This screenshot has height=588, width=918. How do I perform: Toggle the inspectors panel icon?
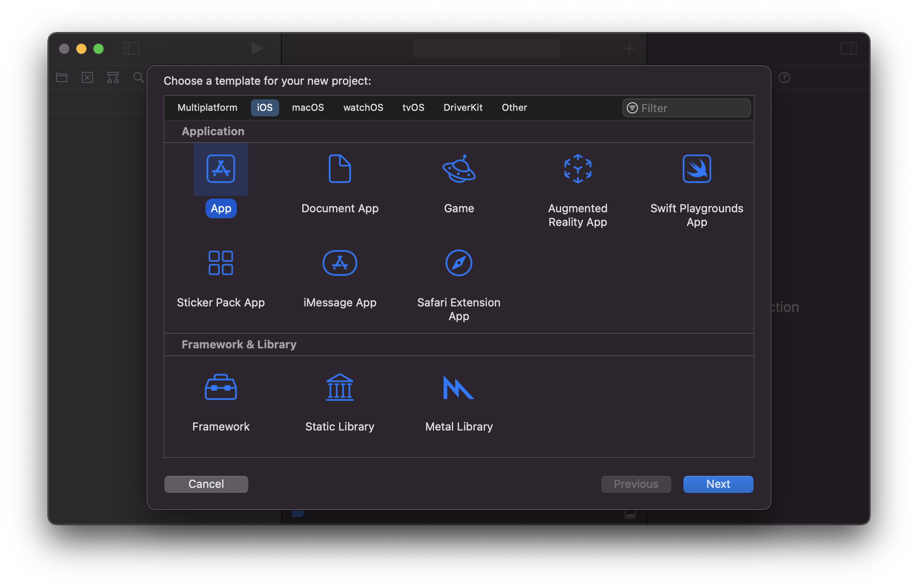(x=849, y=48)
